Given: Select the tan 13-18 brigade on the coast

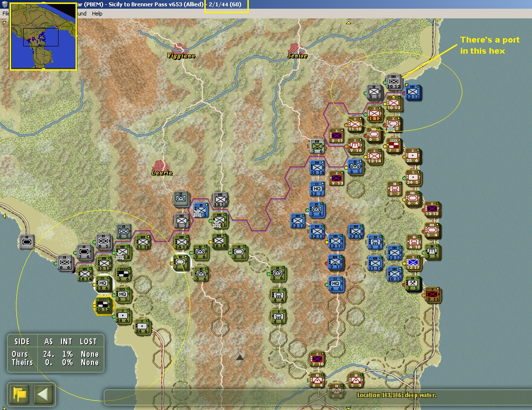Looking at the screenshot, I should [432, 209].
